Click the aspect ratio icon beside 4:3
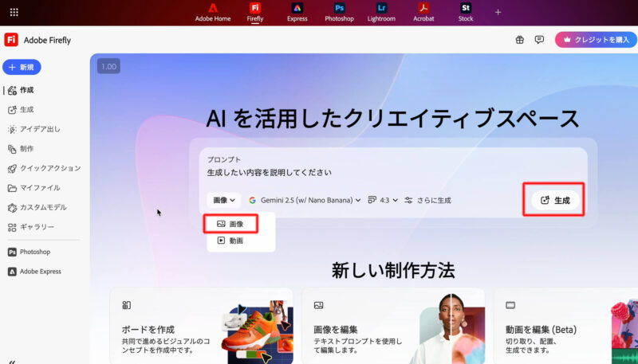This screenshot has height=364, width=638. [372, 200]
